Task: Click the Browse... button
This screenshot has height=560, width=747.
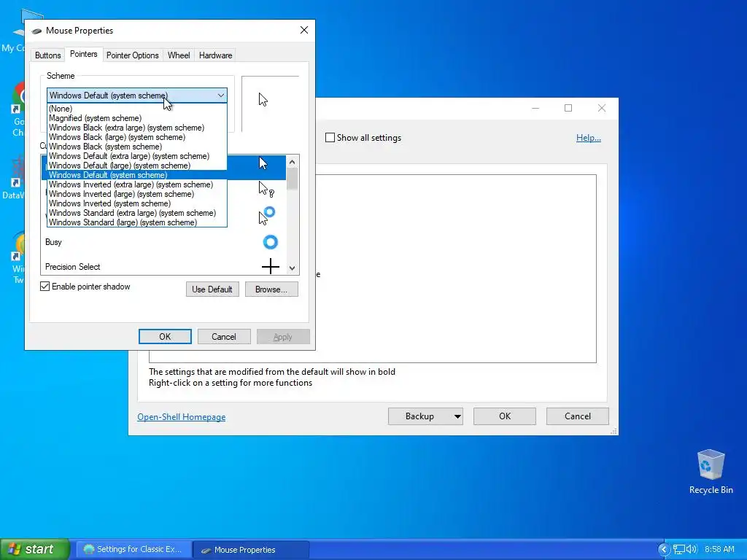Action: pyautogui.click(x=271, y=289)
